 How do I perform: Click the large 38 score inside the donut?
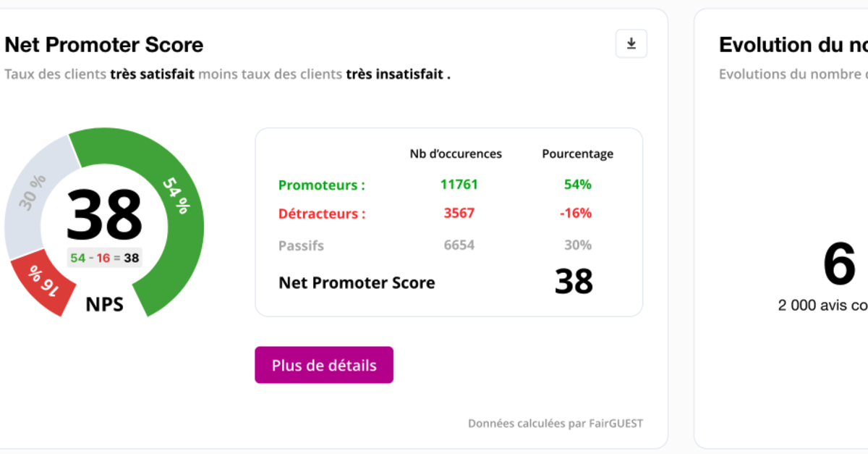coord(104,215)
